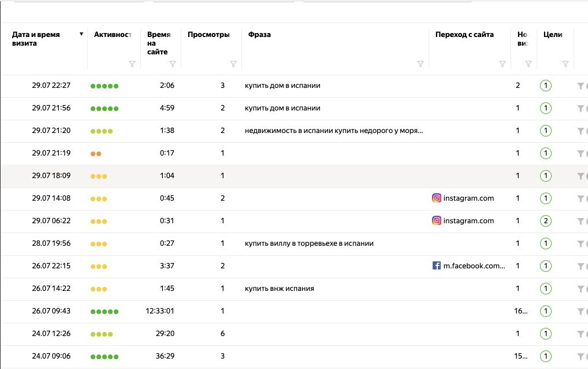Click activity dots for 29.07 21:19 visit
The height and width of the screenshot is (369, 588).
(x=96, y=154)
